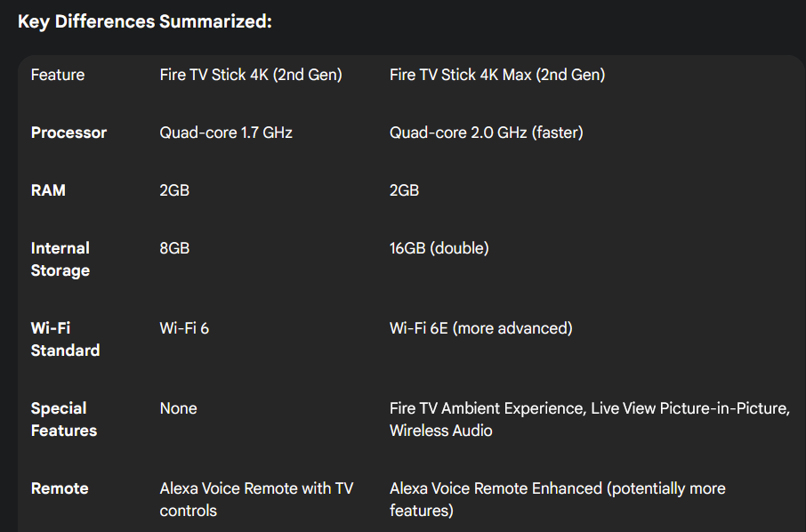The image size is (806, 532).
Task: Click the 'Internal Storage' row label
Action: point(60,259)
